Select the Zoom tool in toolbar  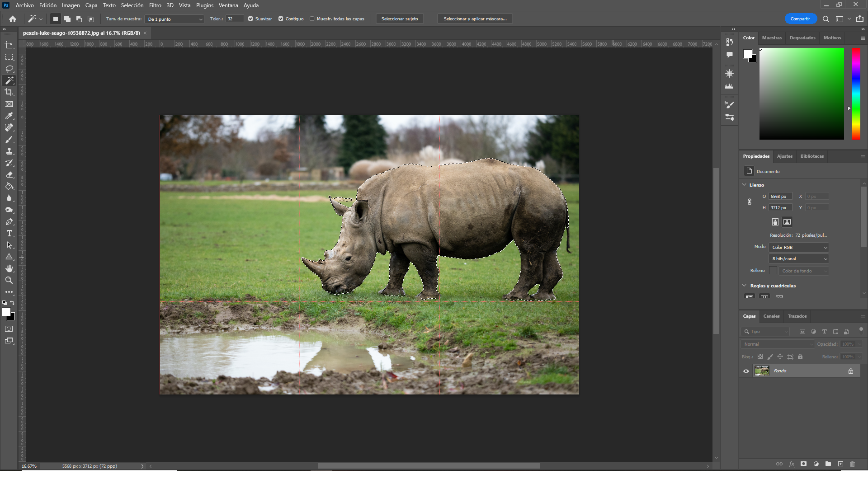click(x=9, y=280)
